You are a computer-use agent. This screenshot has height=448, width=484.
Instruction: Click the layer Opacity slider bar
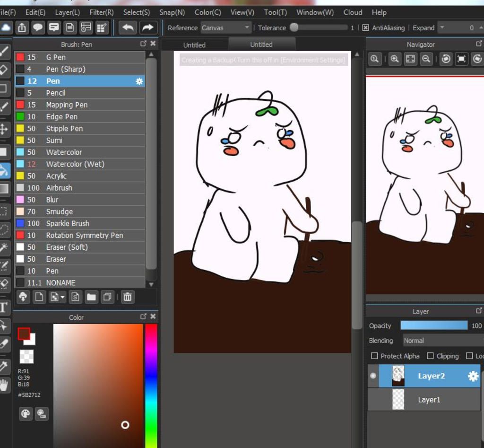pos(434,325)
